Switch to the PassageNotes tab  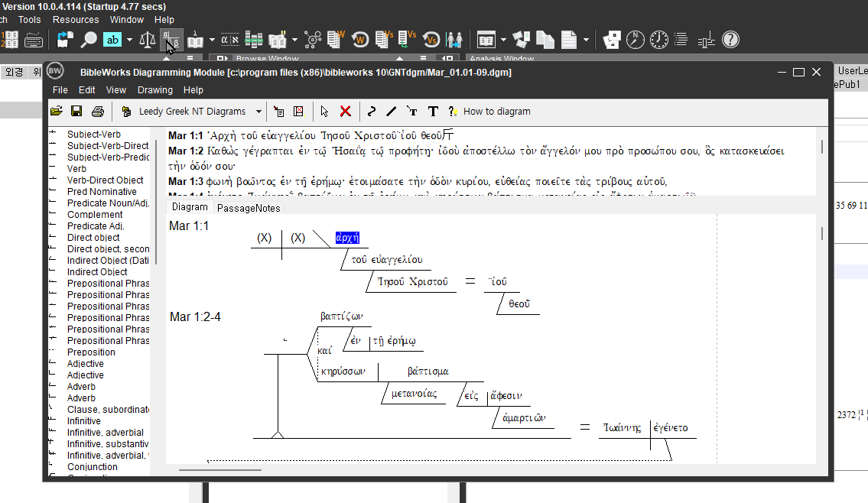[x=249, y=208]
